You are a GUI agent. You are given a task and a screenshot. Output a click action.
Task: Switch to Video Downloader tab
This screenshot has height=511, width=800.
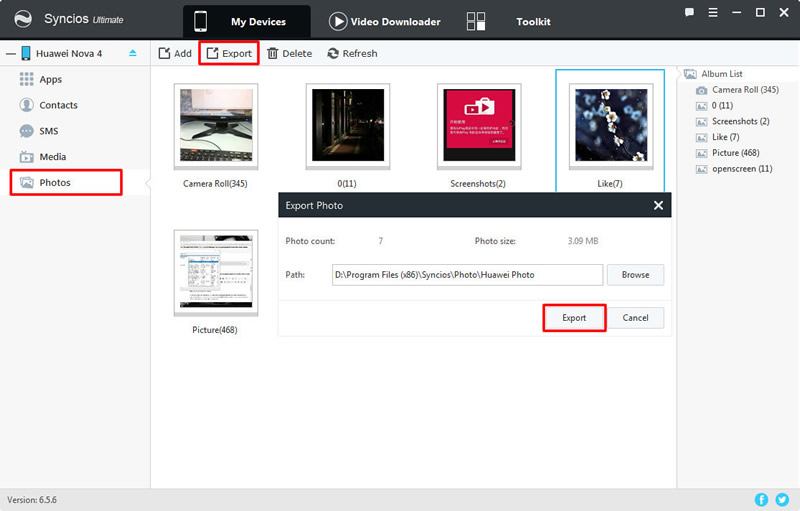[x=385, y=21]
